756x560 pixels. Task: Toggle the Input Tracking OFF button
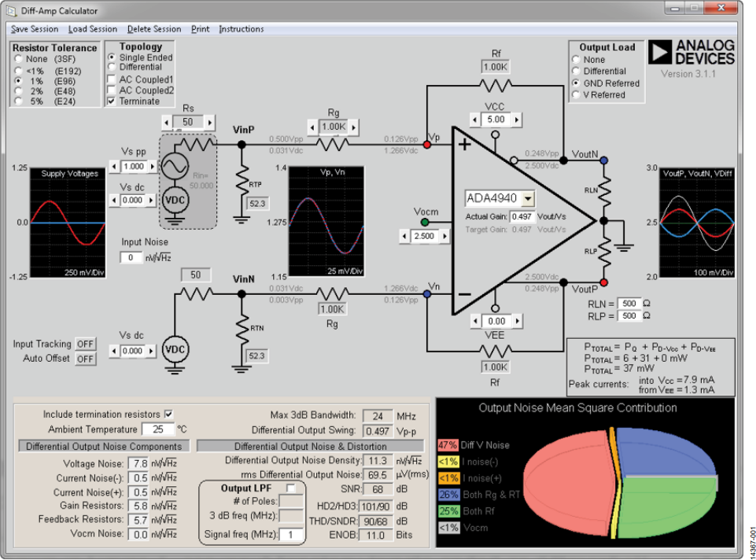click(85, 344)
